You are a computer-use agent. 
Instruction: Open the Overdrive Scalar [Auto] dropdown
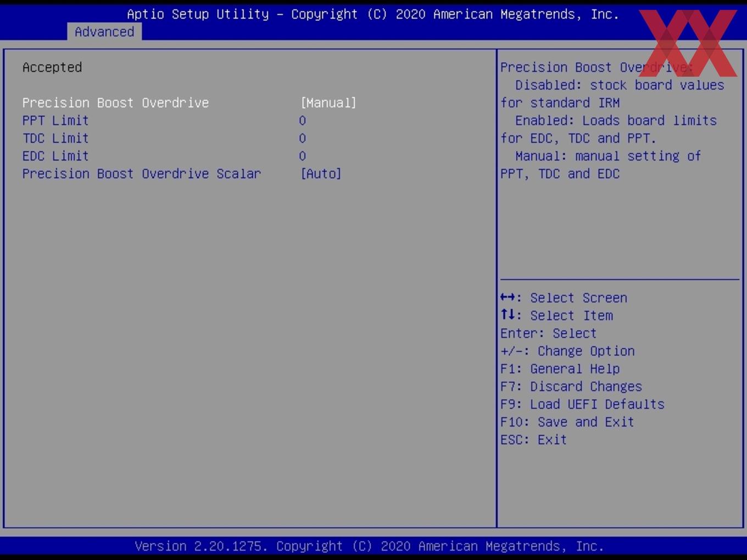coord(321,173)
